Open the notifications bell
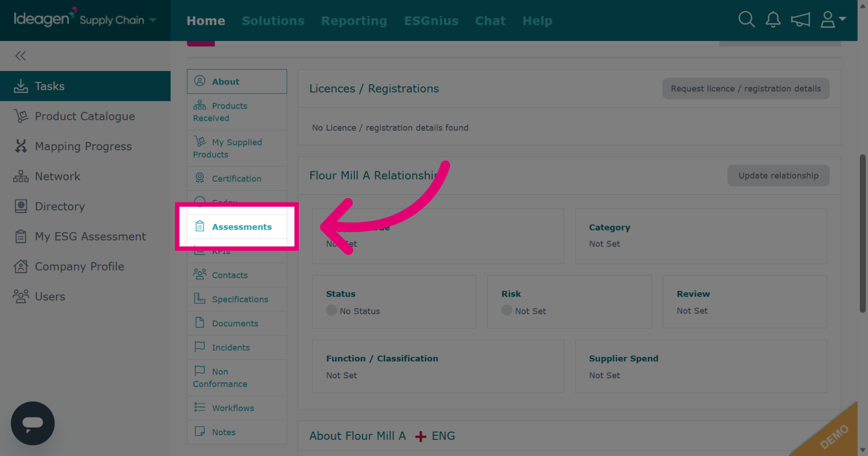868x456 pixels. pos(773,19)
